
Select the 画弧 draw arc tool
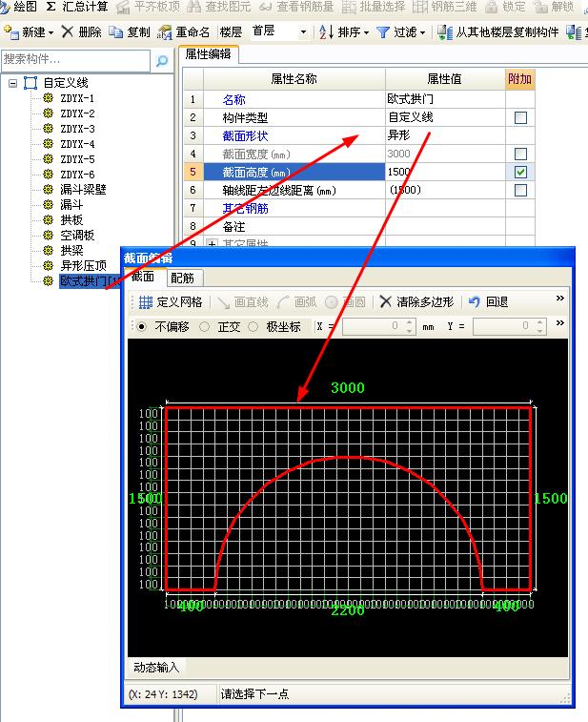click(x=297, y=302)
